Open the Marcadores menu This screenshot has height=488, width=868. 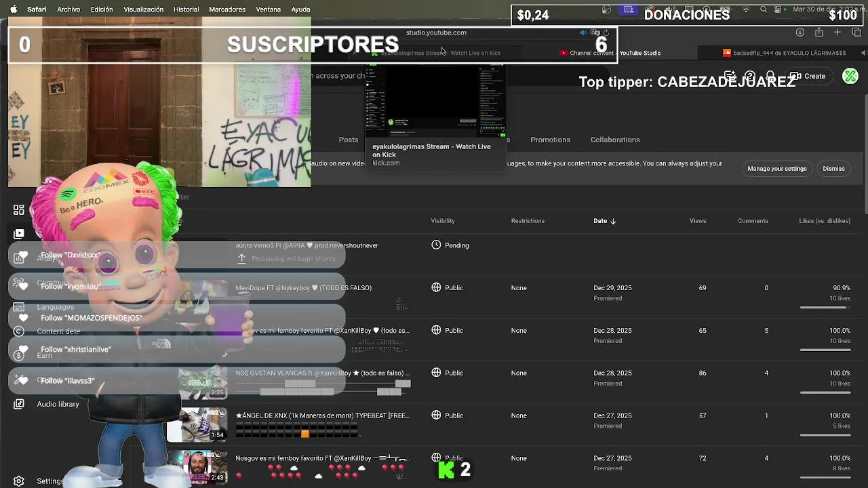pos(227,9)
